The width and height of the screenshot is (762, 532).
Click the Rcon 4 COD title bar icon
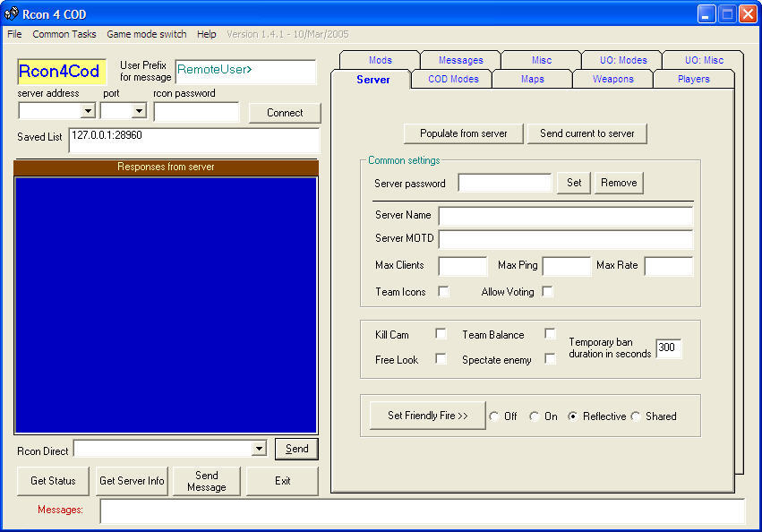[12, 13]
